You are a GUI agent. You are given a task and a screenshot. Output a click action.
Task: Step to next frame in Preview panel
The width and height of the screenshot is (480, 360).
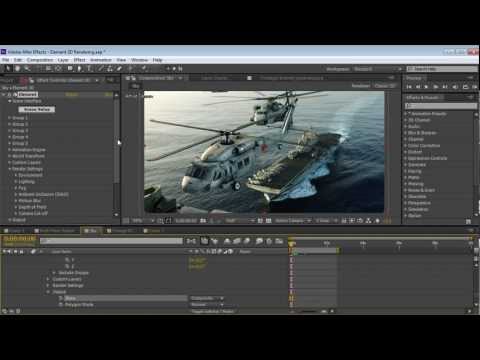tap(435, 87)
